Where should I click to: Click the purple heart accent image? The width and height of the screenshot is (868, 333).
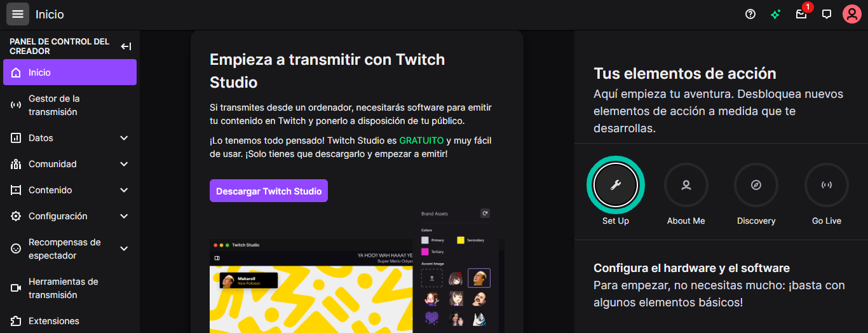click(x=432, y=318)
